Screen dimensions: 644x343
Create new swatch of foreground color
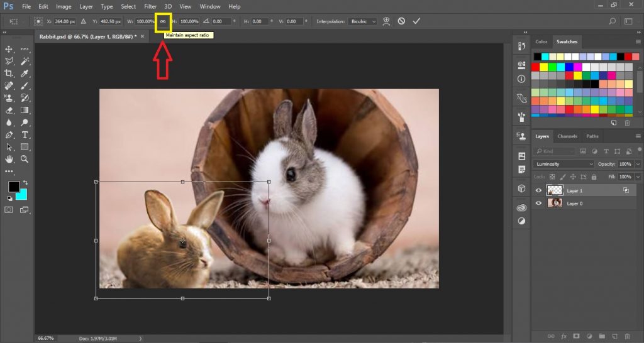click(614, 122)
